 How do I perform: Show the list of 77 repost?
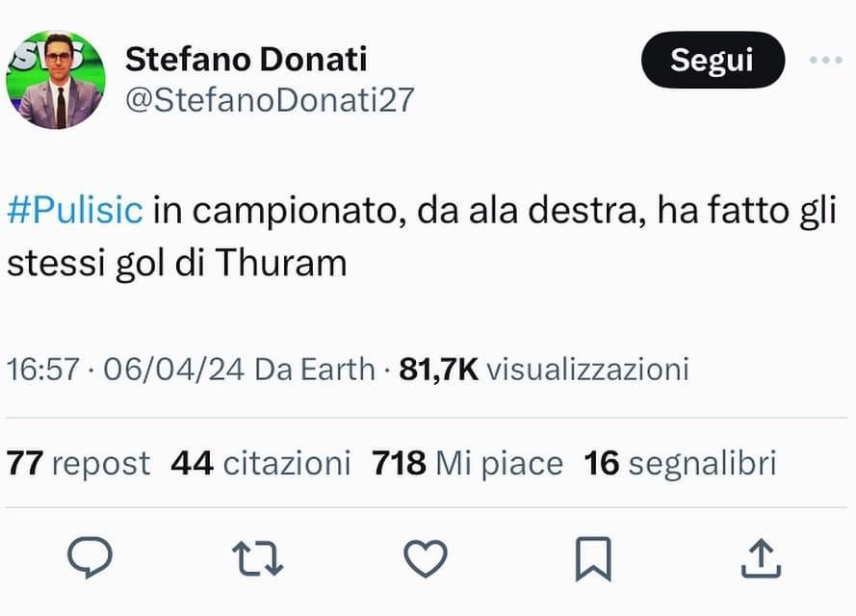79,464
